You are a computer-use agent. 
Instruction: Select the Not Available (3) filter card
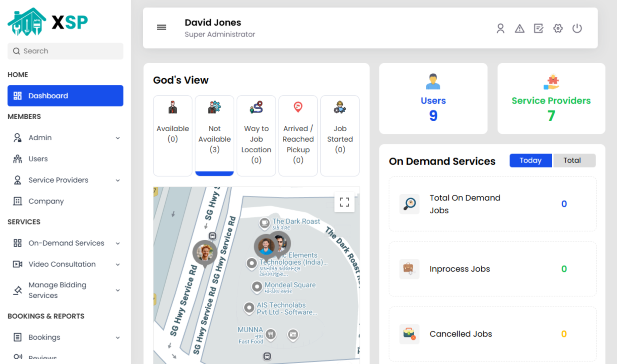[x=214, y=136]
